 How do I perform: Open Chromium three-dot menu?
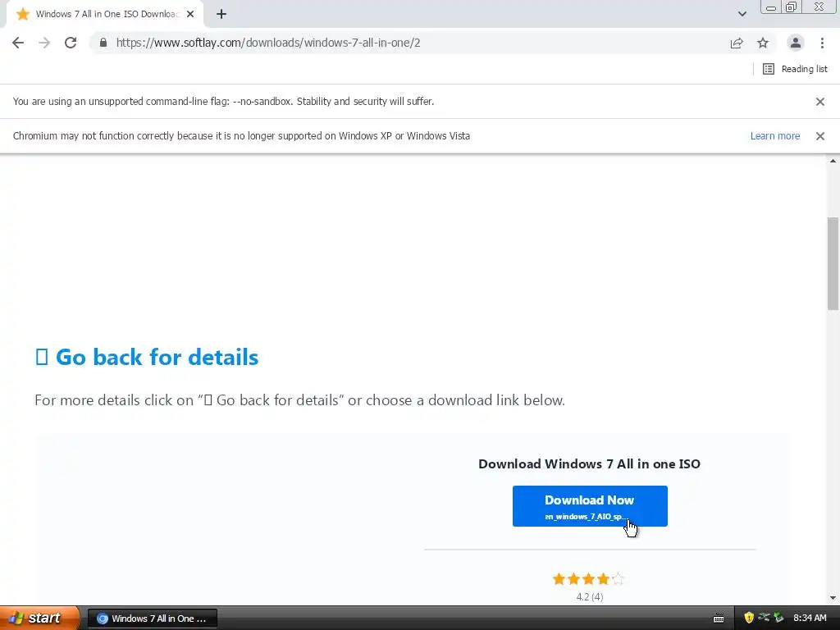pos(822,43)
